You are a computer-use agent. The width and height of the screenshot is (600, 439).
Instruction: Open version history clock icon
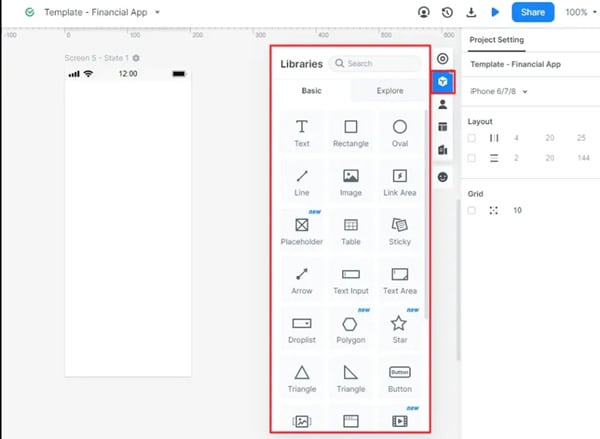[x=447, y=12]
